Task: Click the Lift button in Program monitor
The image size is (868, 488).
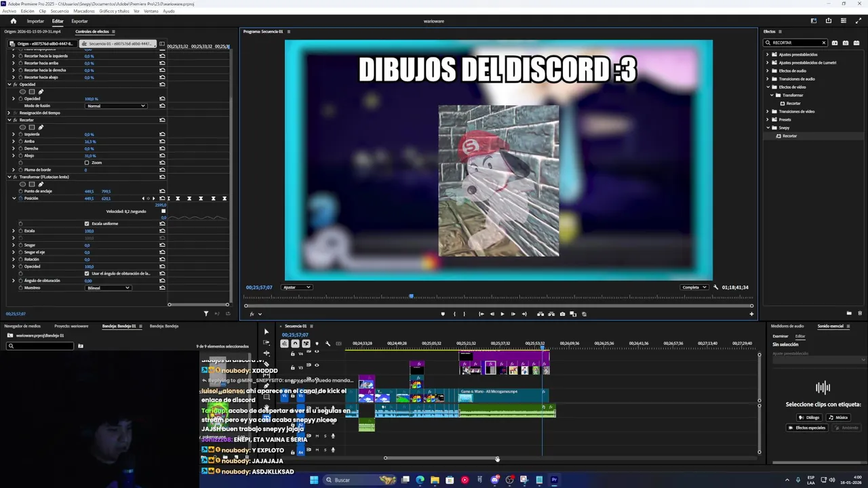Action: click(x=540, y=314)
